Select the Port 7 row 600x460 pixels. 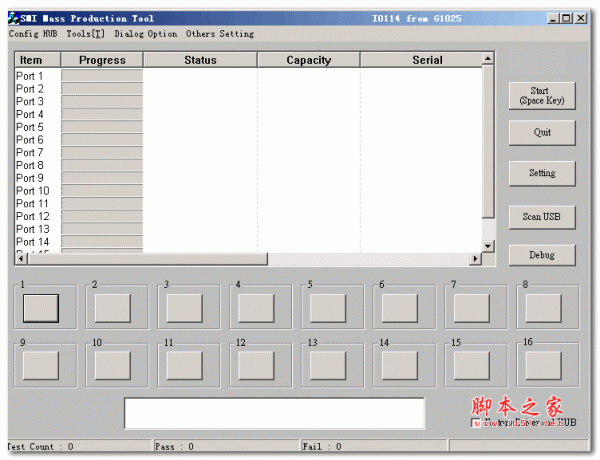coord(249,153)
